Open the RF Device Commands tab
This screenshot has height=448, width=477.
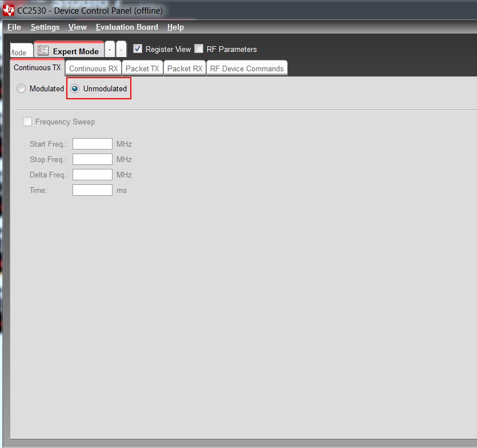tap(247, 68)
